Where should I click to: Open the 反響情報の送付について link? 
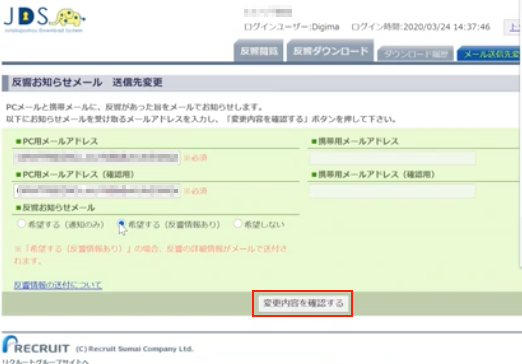coord(58,285)
